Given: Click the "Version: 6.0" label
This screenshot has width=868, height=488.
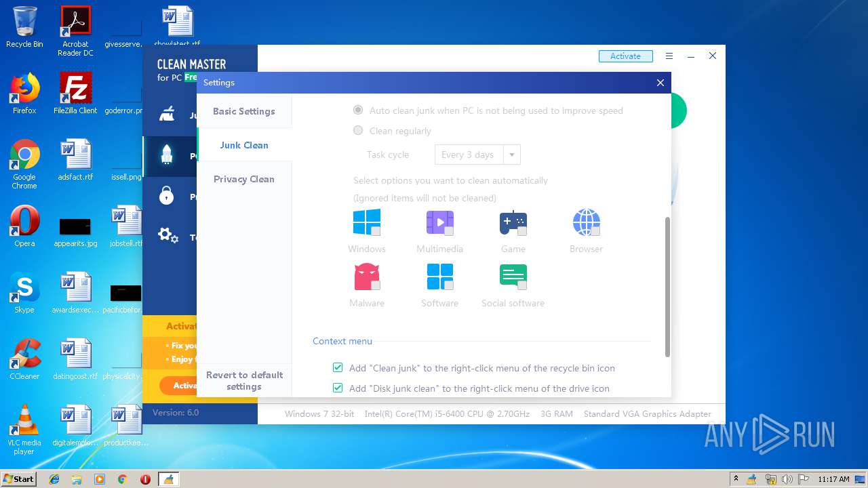Looking at the screenshot, I should pos(176,412).
